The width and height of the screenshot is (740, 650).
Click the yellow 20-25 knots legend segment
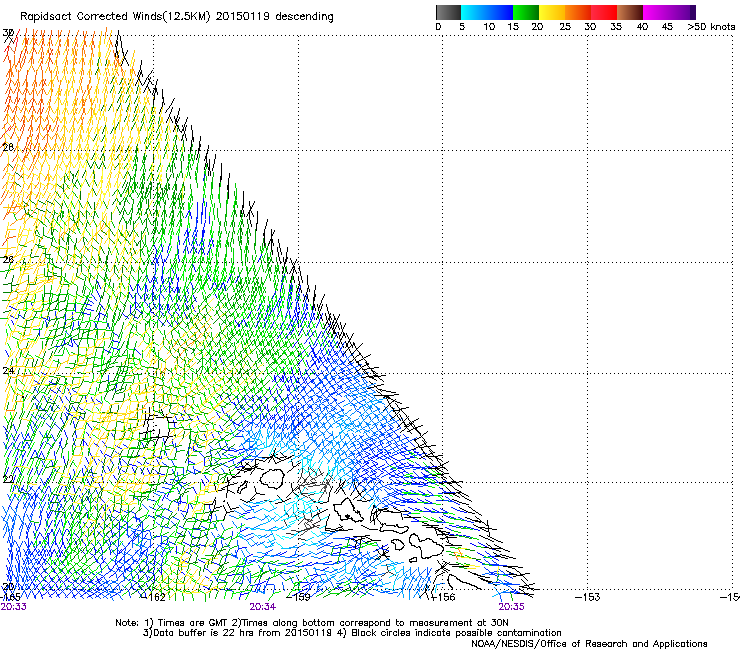pyautogui.click(x=552, y=12)
